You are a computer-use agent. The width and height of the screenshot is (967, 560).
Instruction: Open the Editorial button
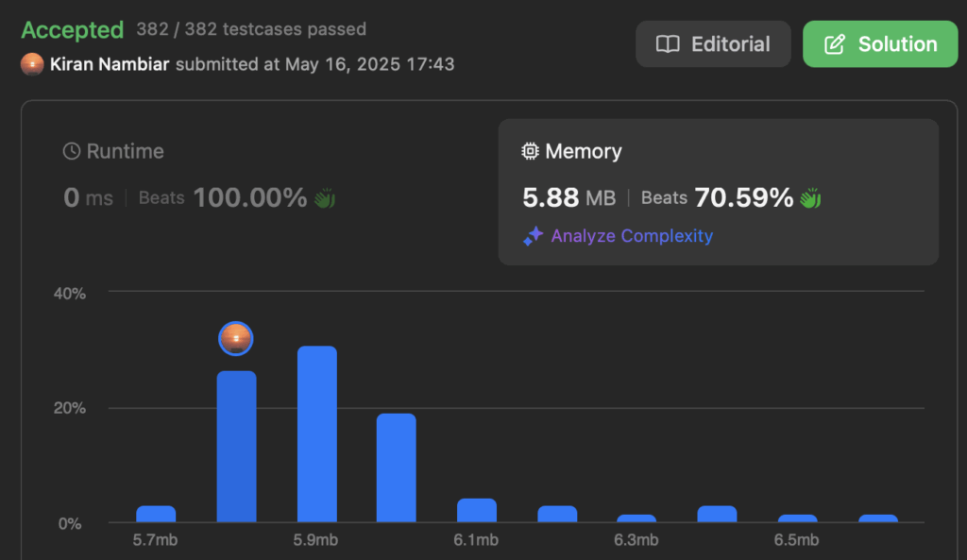click(713, 44)
